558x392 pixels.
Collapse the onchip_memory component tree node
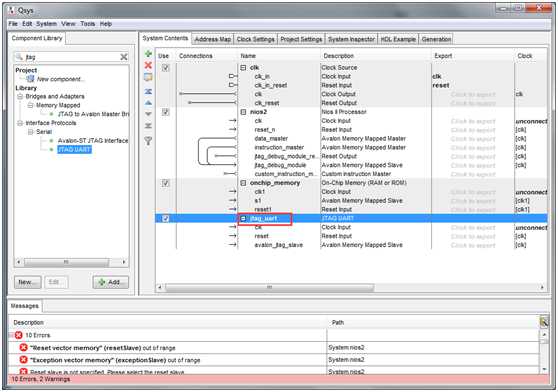pos(243,183)
